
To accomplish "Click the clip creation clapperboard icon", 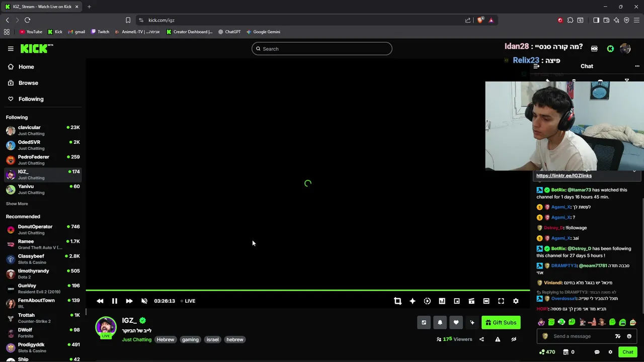I will tap(471, 301).
